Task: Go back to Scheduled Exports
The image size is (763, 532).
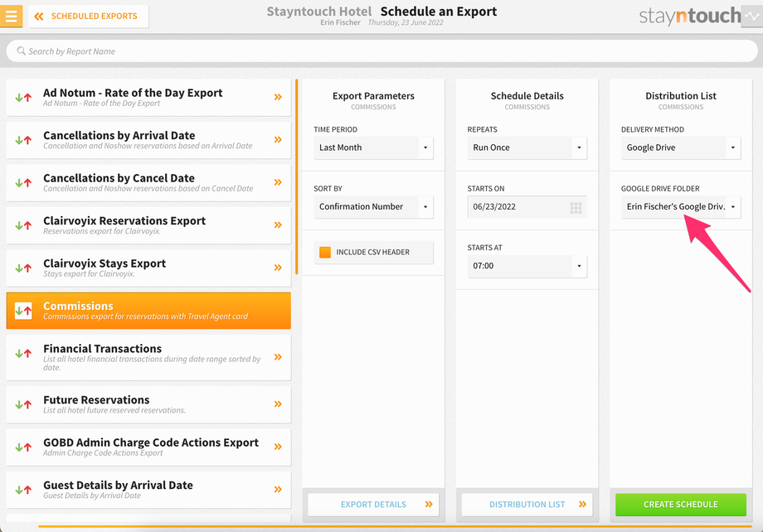Action: click(88, 17)
